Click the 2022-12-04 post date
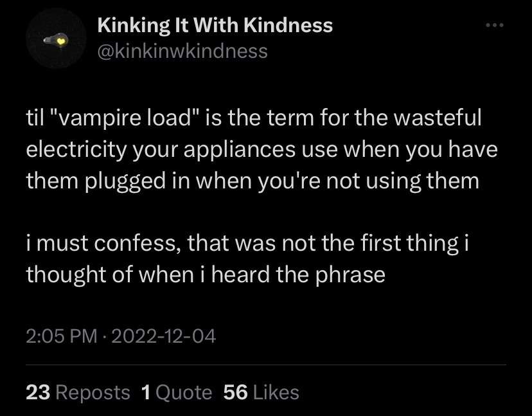 (163, 335)
